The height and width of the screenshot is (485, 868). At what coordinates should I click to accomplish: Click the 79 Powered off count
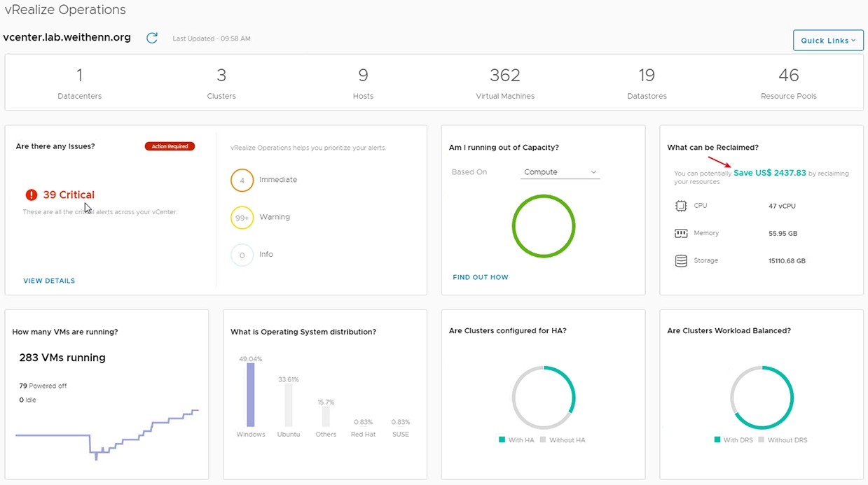(x=43, y=386)
